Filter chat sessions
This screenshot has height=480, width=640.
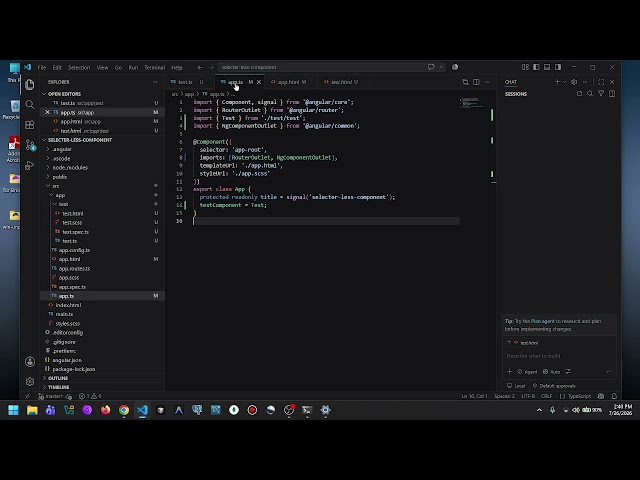pyautogui.click(x=601, y=94)
